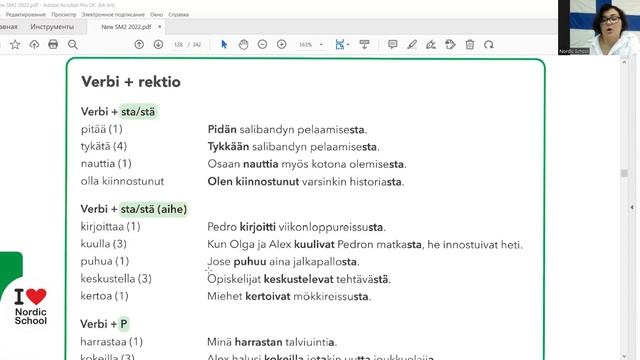Click the page number field showing 128
640x360 pixels.
click(x=178, y=44)
